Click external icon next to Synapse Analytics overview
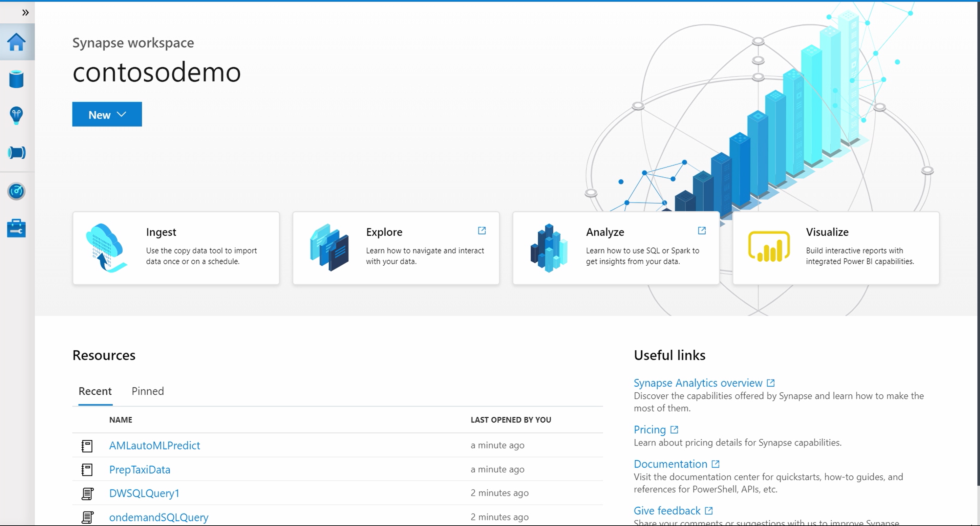 tap(771, 383)
